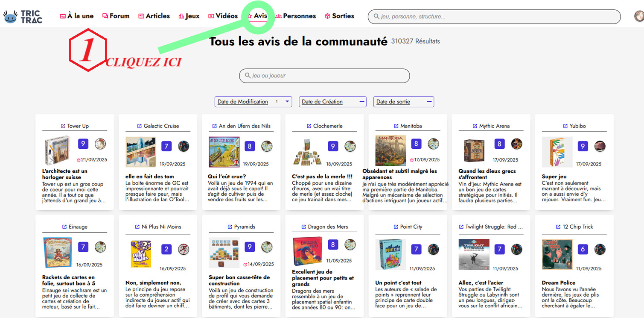The width and height of the screenshot is (644, 318).
Task: Click reviewer avatar on Tower Up card
Action: click(100, 144)
